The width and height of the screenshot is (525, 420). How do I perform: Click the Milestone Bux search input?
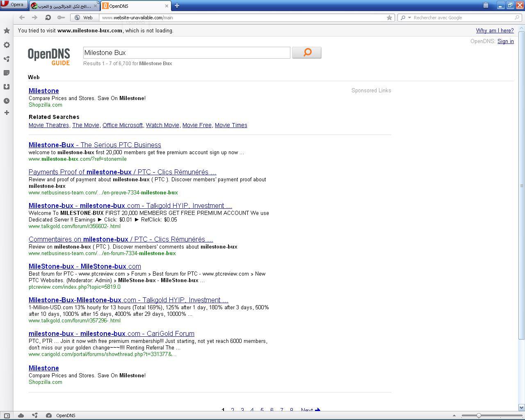tap(187, 52)
